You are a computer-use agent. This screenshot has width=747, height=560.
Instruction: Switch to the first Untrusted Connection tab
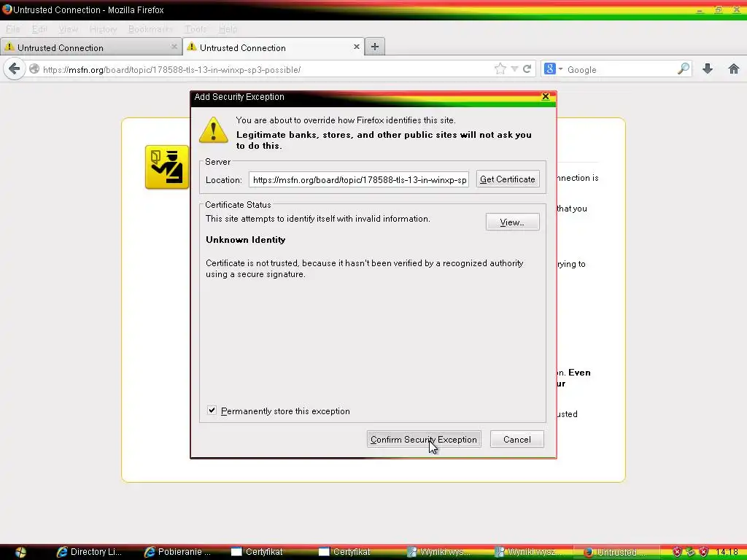coord(90,47)
